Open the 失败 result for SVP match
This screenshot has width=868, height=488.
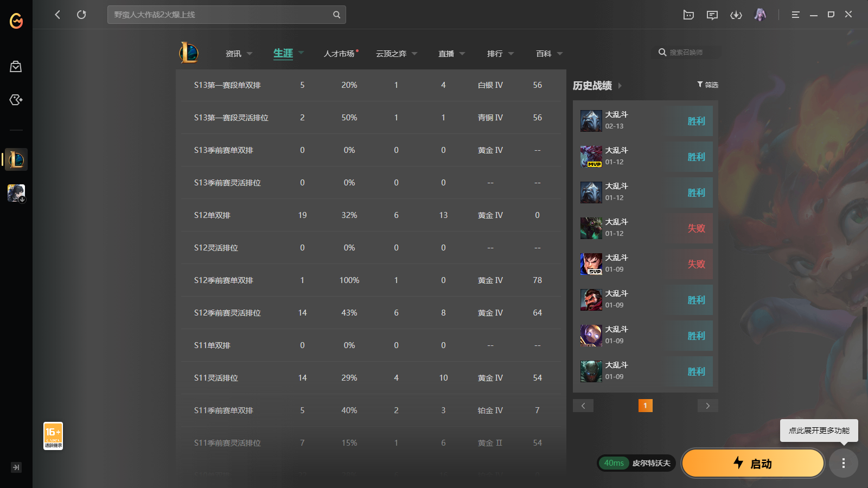click(x=696, y=264)
